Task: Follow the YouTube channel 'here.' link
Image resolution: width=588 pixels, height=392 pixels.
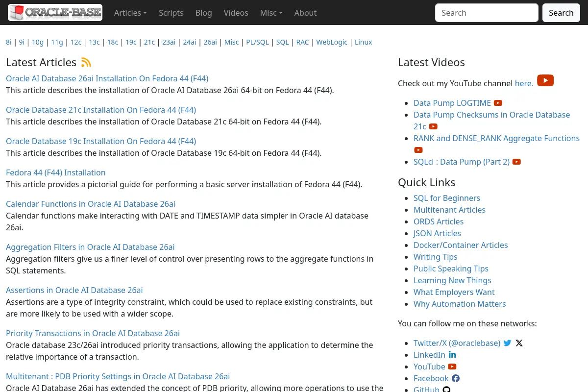Action: tap(524, 83)
